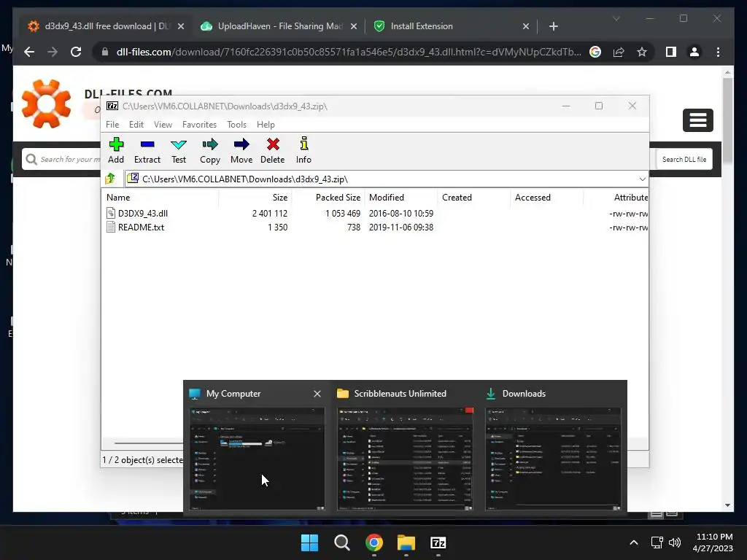
Task: Open the 7-Zip Edit menu
Action: point(136,124)
